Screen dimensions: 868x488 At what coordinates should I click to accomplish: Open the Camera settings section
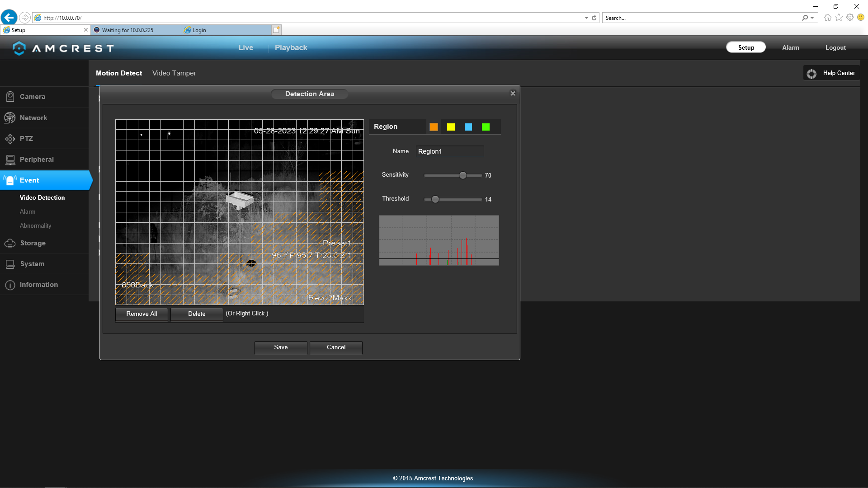click(x=44, y=97)
